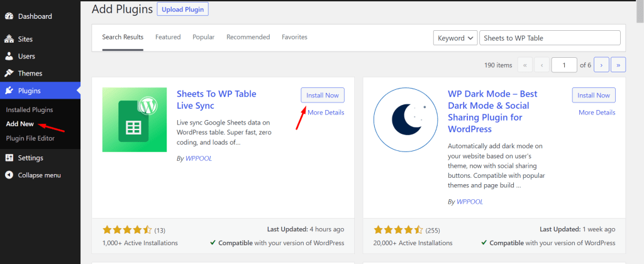Click the plugin search field
This screenshot has width=644, height=264.
pyautogui.click(x=550, y=38)
